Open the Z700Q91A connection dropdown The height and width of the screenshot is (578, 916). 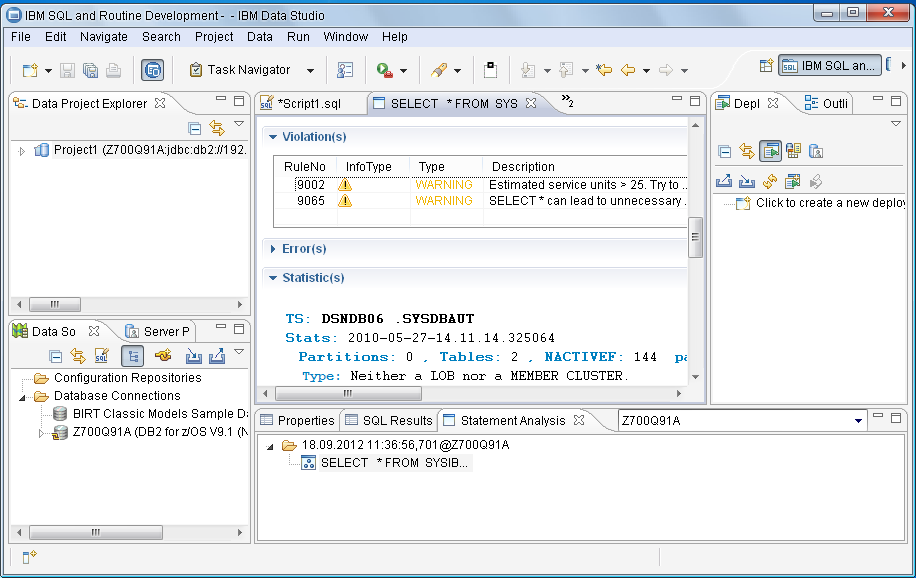click(x=858, y=421)
